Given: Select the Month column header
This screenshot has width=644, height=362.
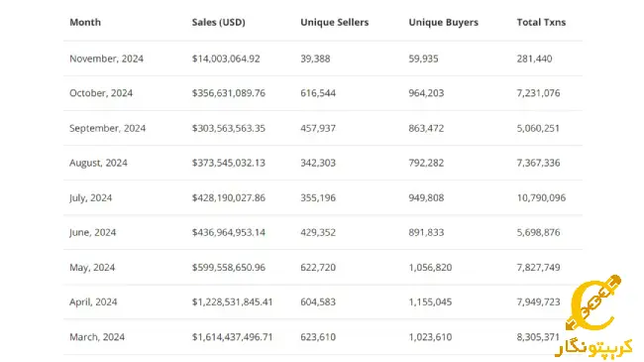Looking at the screenshot, I should (85, 22).
